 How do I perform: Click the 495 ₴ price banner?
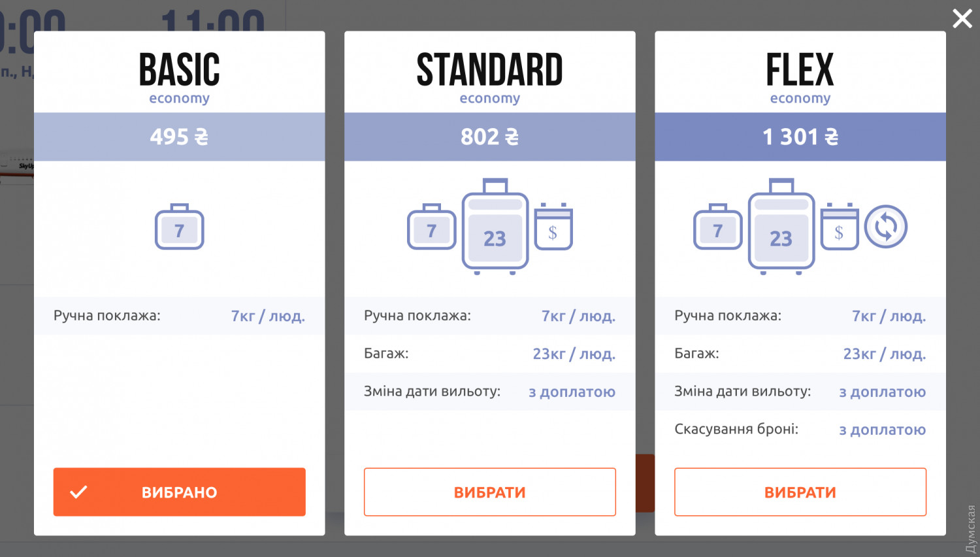pyautogui.click(x=179, y=137)
